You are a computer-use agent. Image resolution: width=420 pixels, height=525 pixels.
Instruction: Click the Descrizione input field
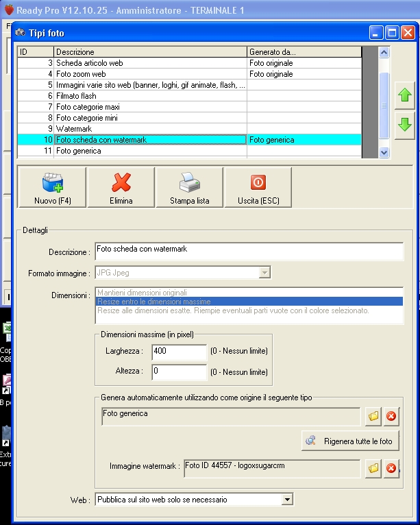point(249,251)
